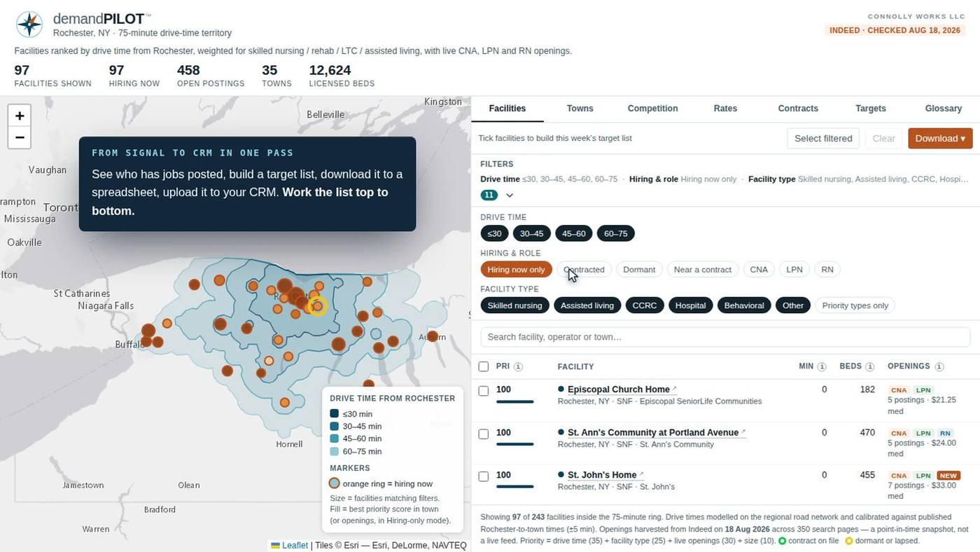Open the Rates tab
The width and height of the screenshot is (980, 552).
(725, 108)
